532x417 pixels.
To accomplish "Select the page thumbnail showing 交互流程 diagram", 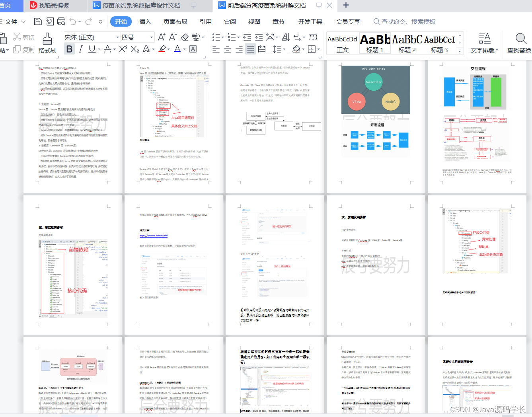I will click(x=477, y=127).
